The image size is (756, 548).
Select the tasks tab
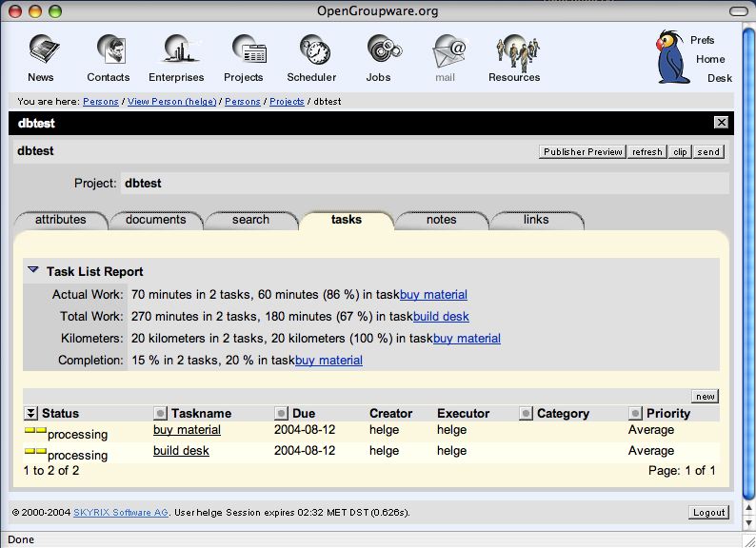[347, 220]
